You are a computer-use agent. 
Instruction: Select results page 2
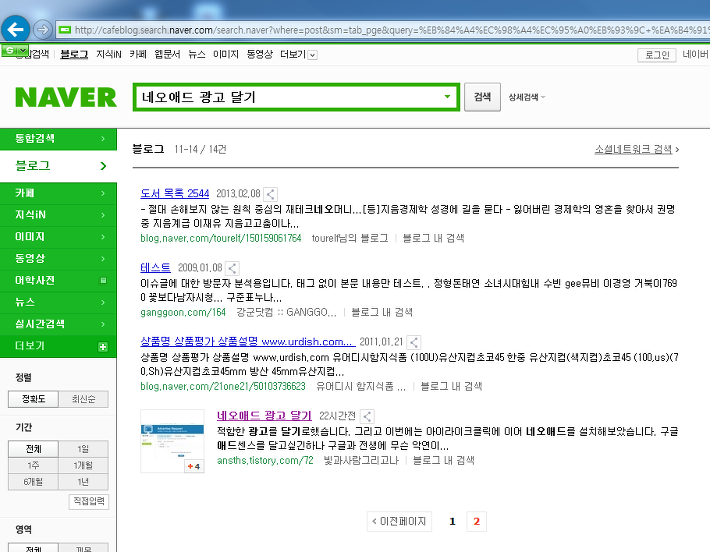[x=476, y=522]
